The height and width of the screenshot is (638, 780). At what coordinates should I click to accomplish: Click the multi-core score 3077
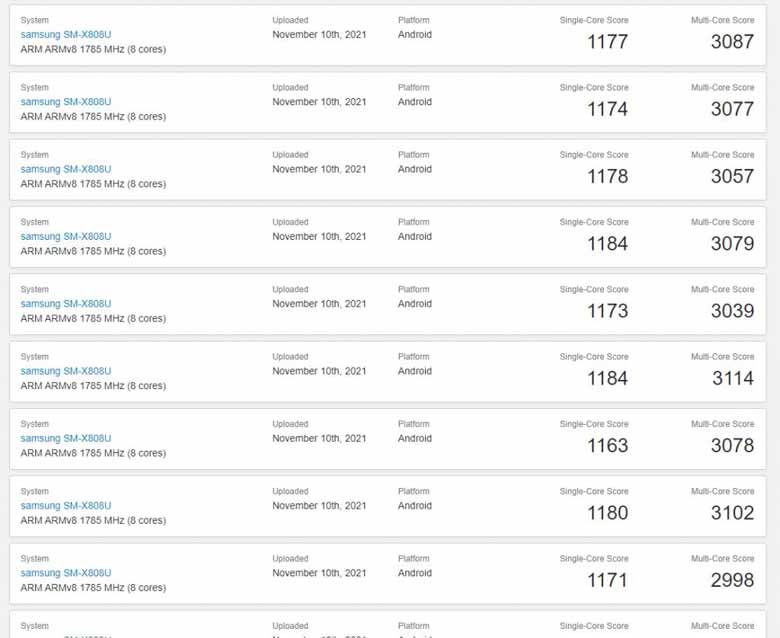click(732, 109)
